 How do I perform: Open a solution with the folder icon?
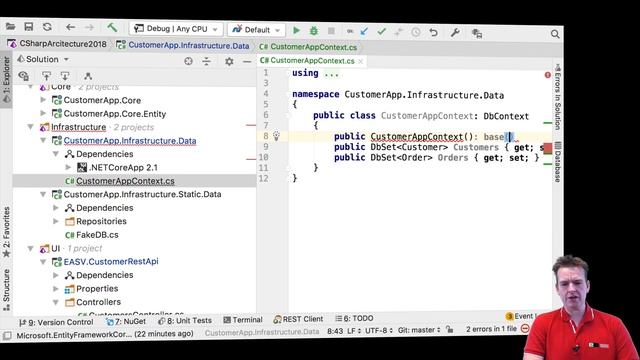(11, 27)
